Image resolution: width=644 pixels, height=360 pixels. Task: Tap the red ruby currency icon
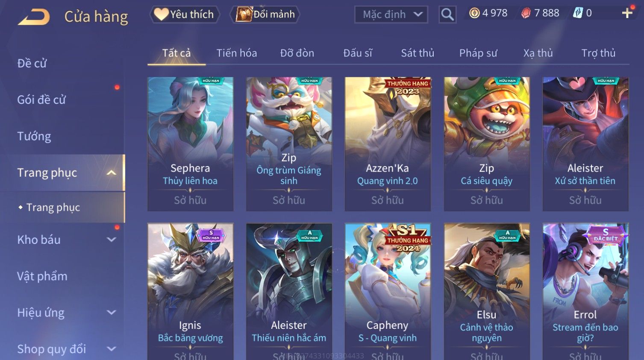pos(526,13)
